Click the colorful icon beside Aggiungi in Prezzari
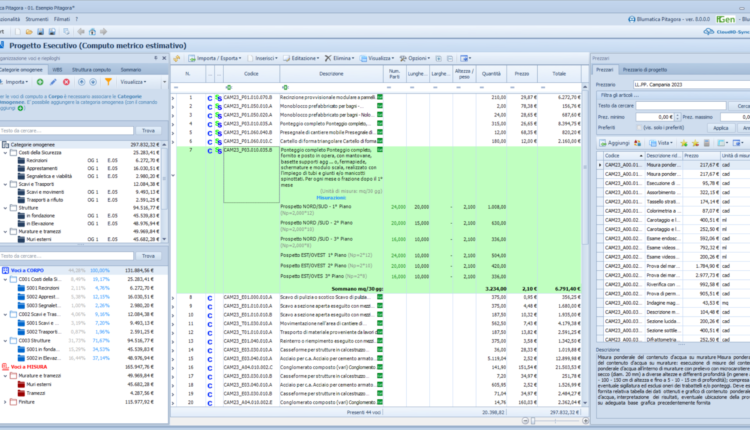This screenshot has width=750, height=430. [638, 143]
